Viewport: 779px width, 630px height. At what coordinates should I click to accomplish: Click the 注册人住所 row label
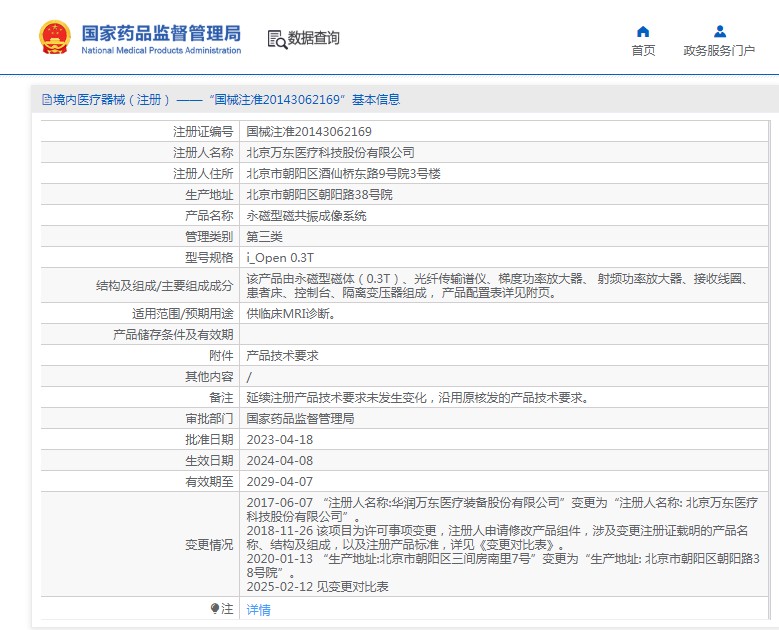203,173
